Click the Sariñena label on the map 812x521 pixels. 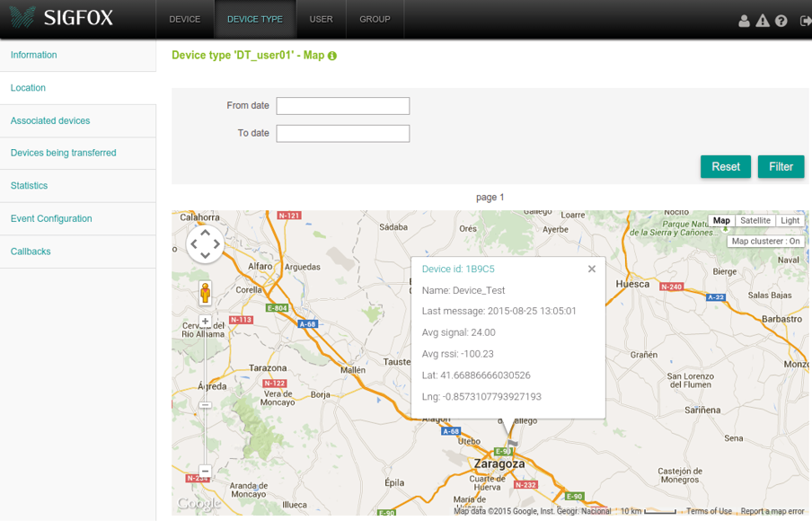click(x=702, y=410)
